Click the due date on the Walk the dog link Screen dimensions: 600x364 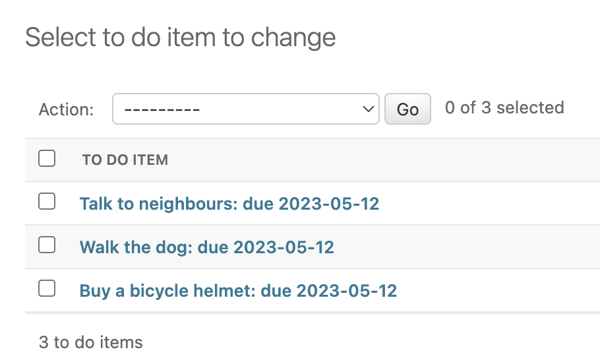[x=284, y=247]
